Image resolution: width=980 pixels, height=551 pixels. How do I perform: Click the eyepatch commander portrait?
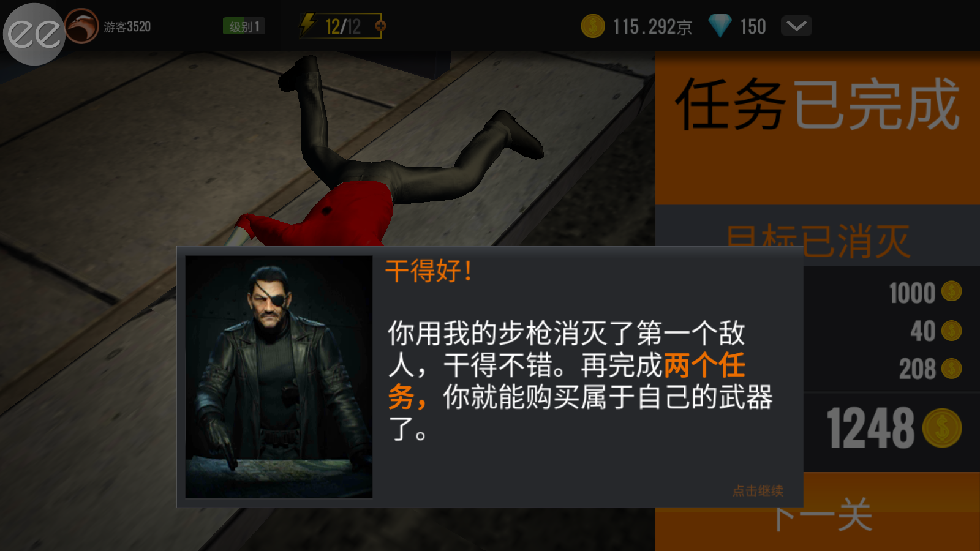point(279,377)
